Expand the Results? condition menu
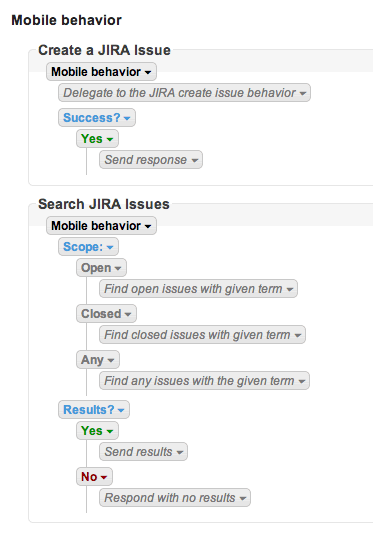 [94, 410]
